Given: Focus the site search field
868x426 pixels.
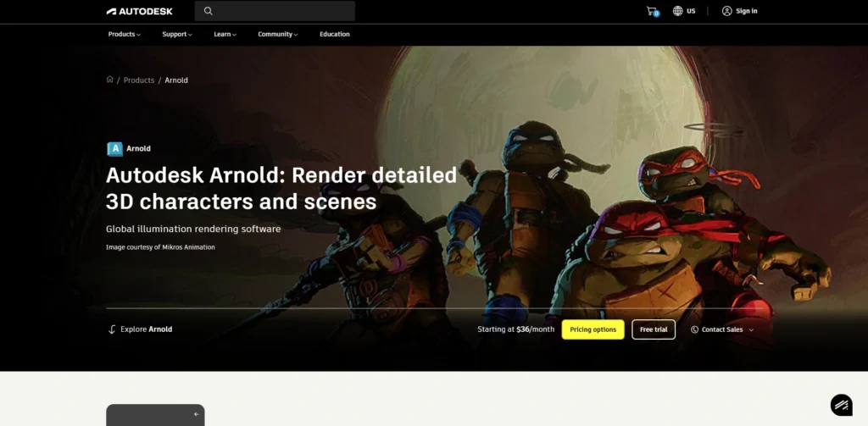Looking at the screenshot, I should 275,11.
